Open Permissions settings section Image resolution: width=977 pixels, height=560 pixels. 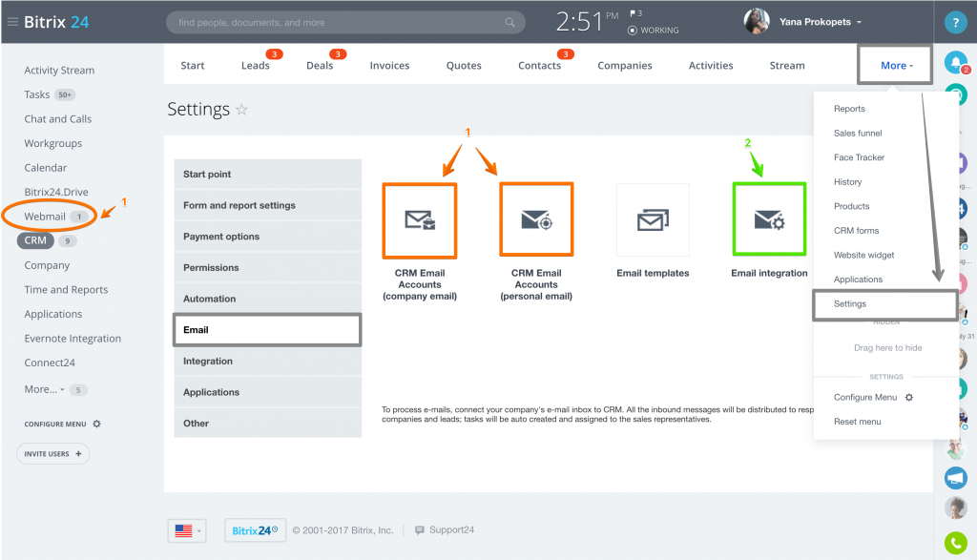[x=268, y=267]
